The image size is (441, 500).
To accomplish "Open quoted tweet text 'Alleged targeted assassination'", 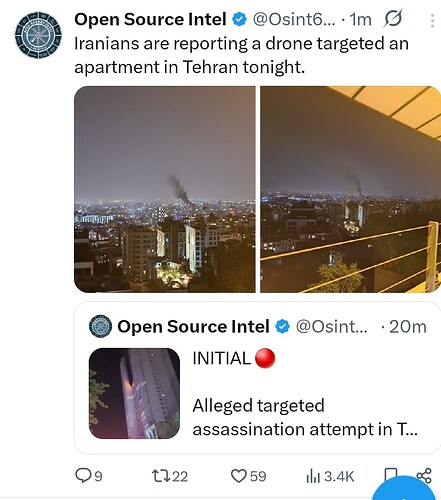I will pos(305,417).
